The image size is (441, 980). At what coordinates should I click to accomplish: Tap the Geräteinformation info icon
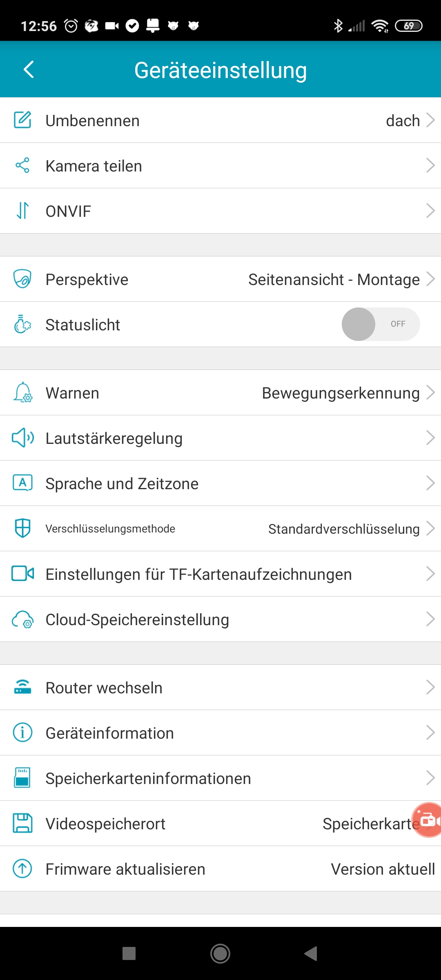(22, 733)
